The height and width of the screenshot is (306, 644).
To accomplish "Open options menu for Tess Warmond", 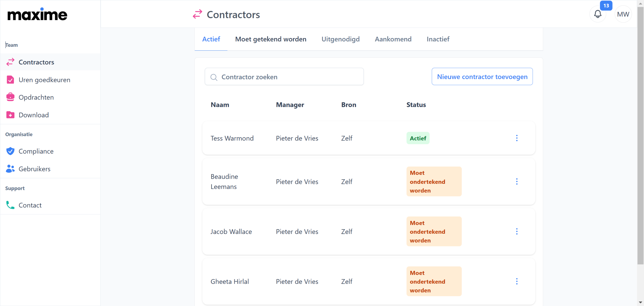I will click(517, 138).
